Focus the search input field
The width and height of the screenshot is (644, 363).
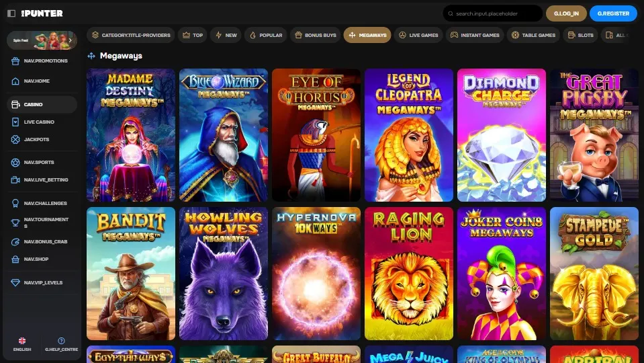(x=492, y=13)
